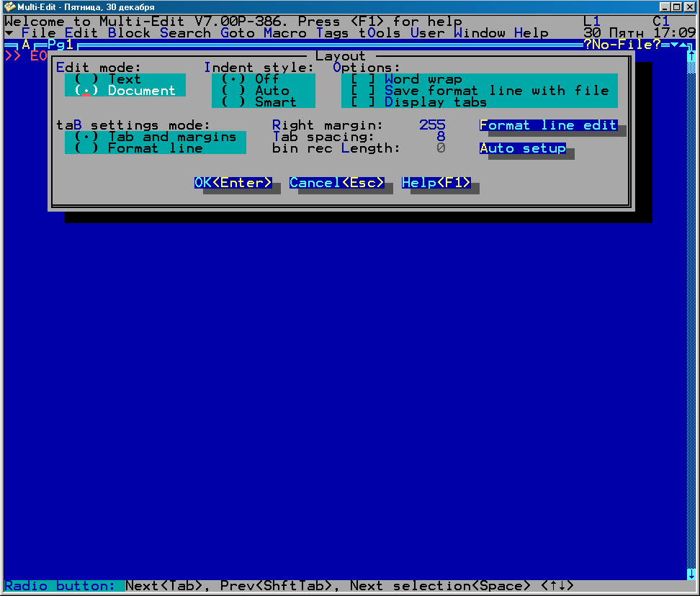The image size is (700, 596).
Task: Open the Goto menu
Action: click(x=238, y=33)
